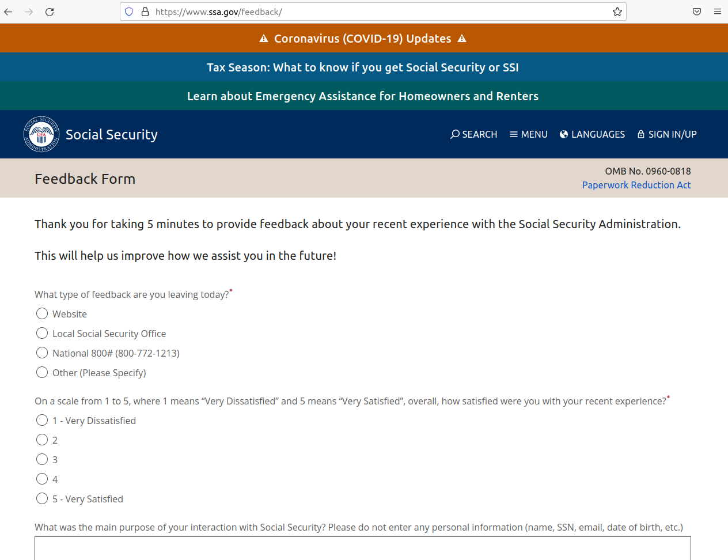The height and width of the screenshot is (560, 728).
Task: Select the Website feedback option
Action: pyautogui.click(x=41, y=313)
